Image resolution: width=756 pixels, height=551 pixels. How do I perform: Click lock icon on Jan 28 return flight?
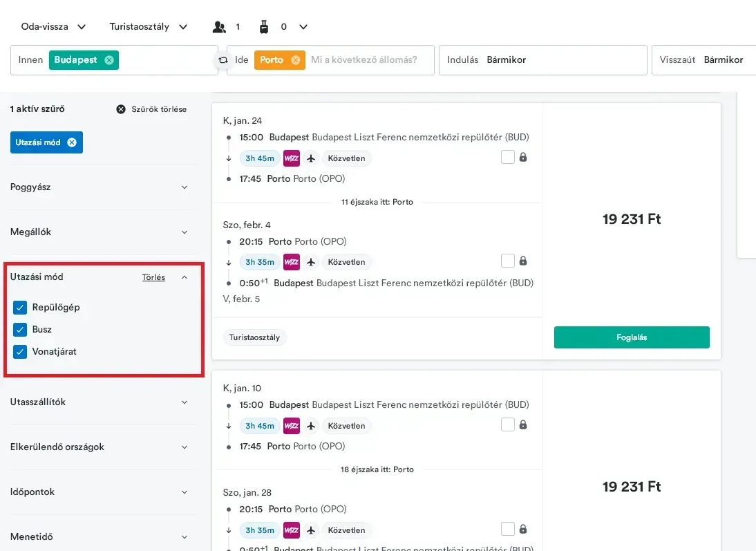pyautogui.click(x=523, y=529)
